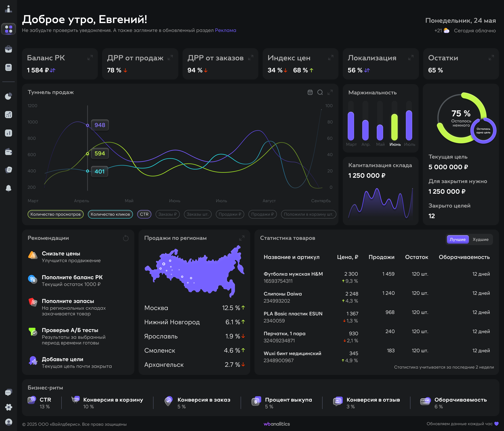The image size is (504, 431).
Task: Toggle the Количество просмотров chart filter
Action: click(x=55, y=214)
